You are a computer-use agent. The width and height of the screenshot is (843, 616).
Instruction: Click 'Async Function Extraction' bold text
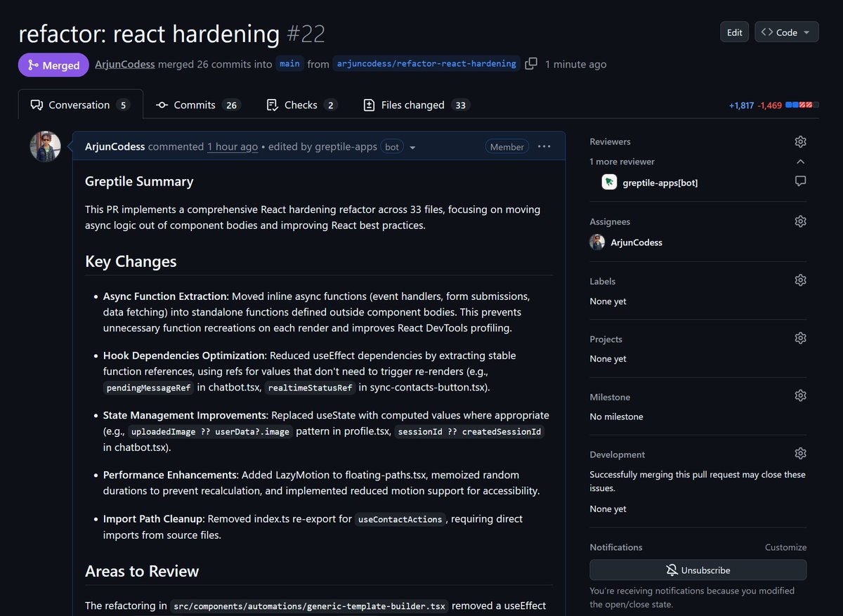click(x=165, y=296)
